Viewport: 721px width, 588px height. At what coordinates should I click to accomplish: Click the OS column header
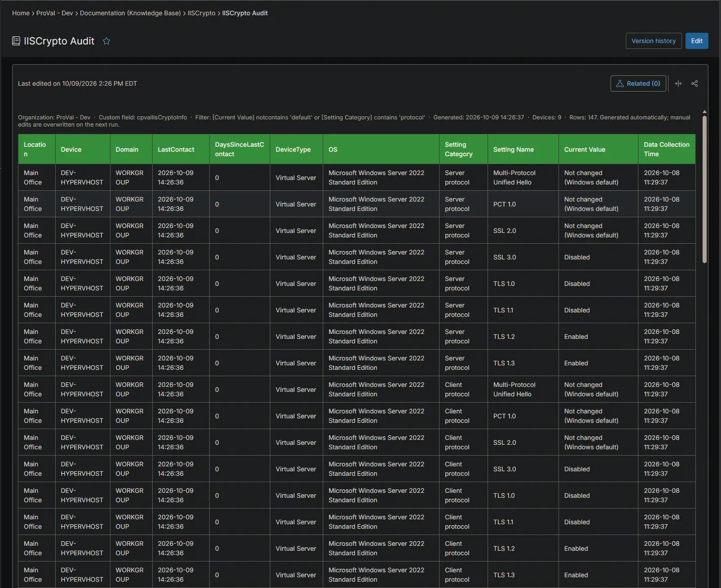click(x=381, y=149)
